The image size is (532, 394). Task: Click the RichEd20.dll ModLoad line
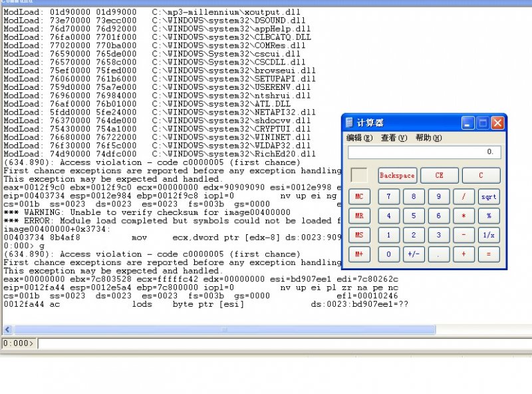pyautogui.click(x=160, y=154)
